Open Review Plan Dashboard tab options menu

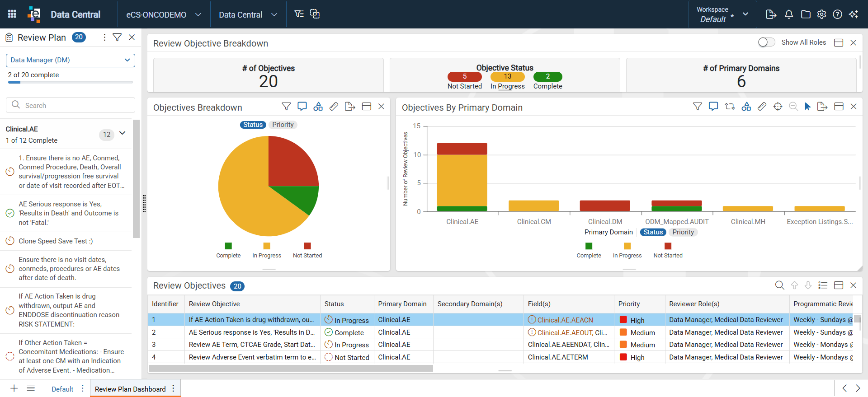pyautogui.click(x=173, y=388)
